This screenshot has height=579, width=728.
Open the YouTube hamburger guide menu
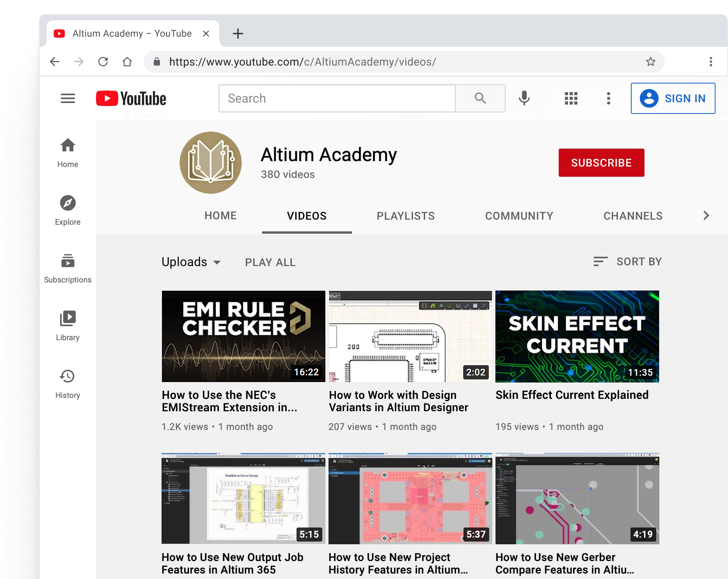[x=68, y=98]
